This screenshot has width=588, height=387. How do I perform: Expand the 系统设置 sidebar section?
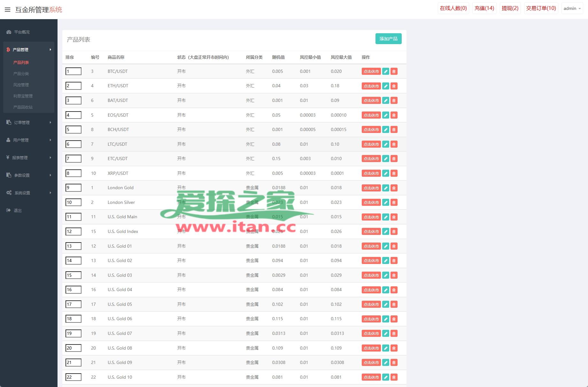point(29,193)
